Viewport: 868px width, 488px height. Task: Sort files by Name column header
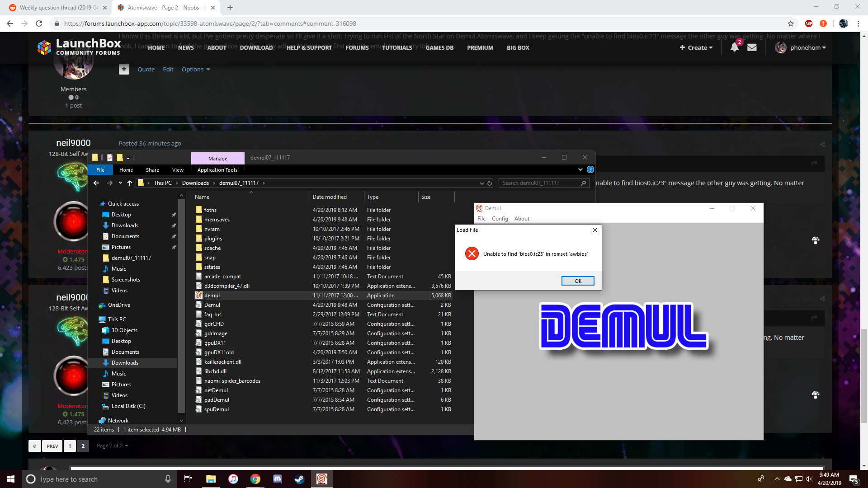pos(251,197)
